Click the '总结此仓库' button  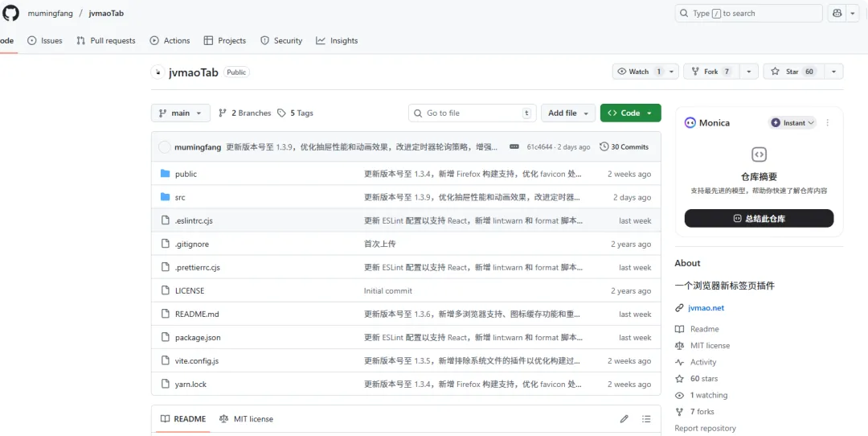click(759, 218)
